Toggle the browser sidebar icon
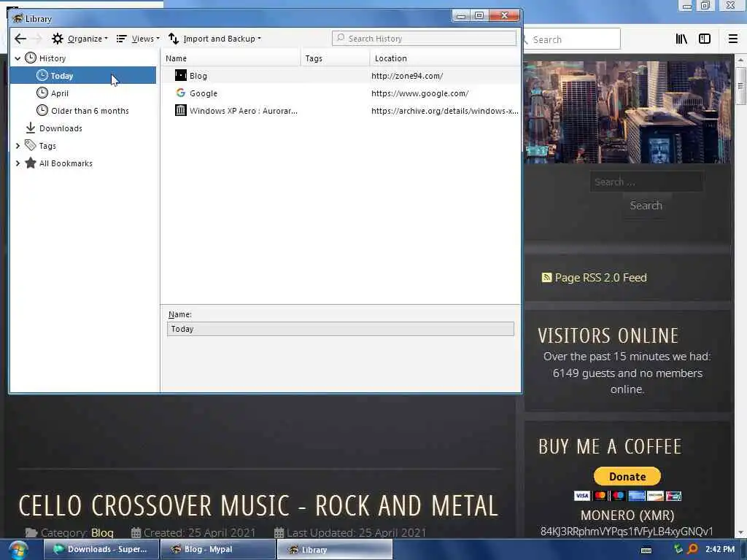The height and width of the screenshot is (560, 747). pos(705,39)
